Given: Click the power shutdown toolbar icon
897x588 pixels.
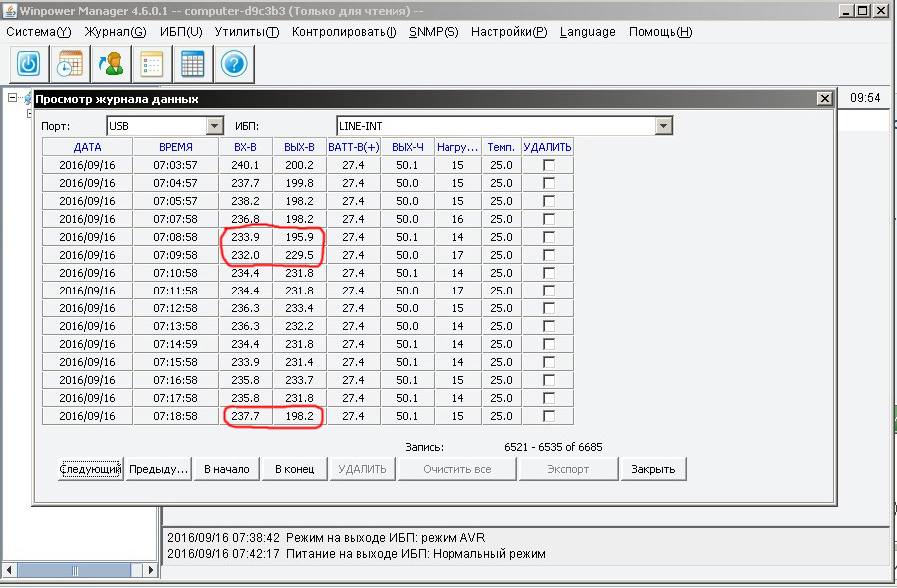Looking at the screenshot, I should tap(28, 64).
